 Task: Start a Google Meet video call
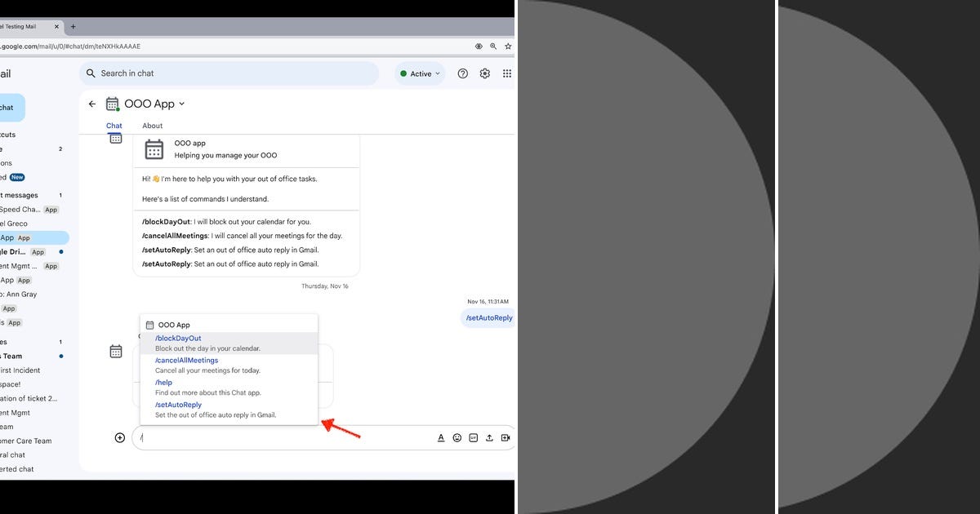507,437
